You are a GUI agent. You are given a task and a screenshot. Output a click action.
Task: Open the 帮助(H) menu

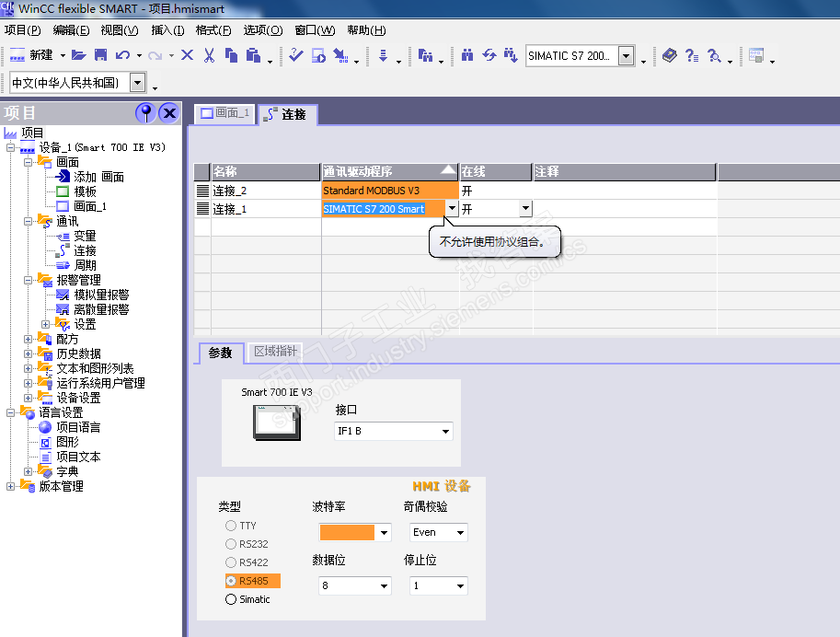coord(366,30)
